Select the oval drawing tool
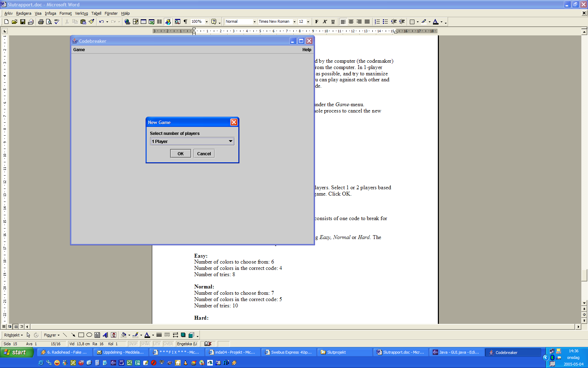 (x=89, y=335)
